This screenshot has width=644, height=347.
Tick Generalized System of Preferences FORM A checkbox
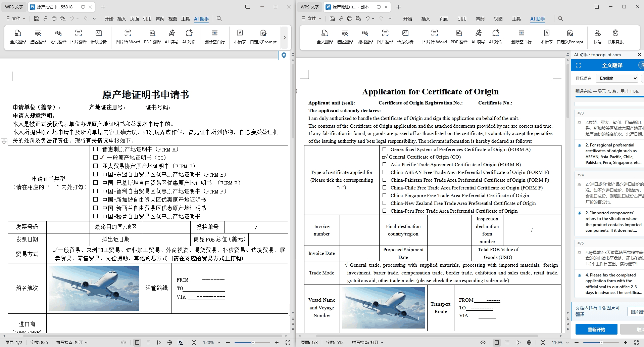pyautogui.click(x=385, y=149)
